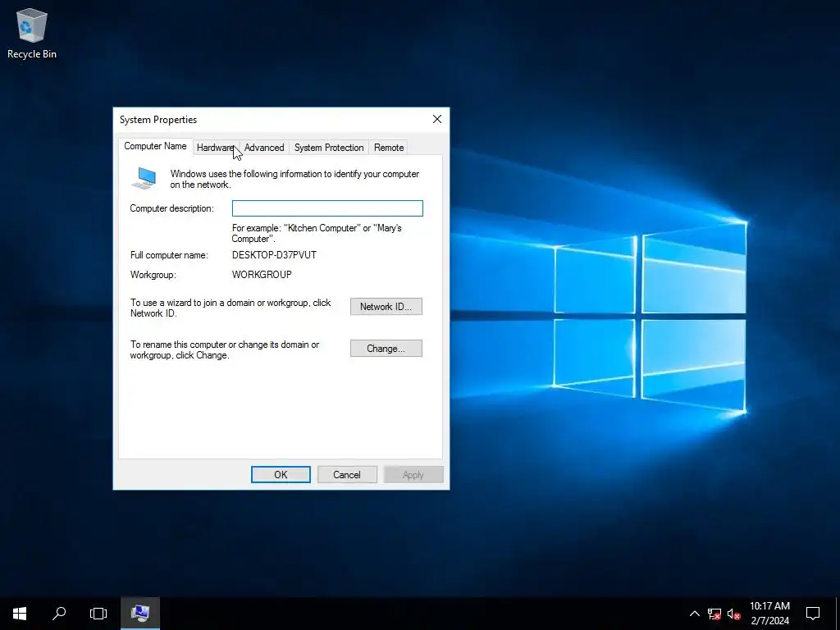Open the Windows Start menu
Image resolution: width=840 pixels, height=630 pixels.
coord(20,614)
